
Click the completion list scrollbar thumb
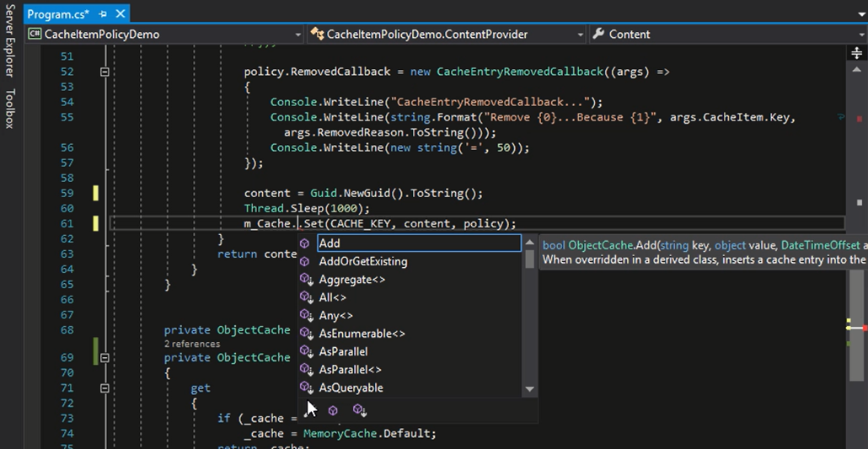(529, 259)
